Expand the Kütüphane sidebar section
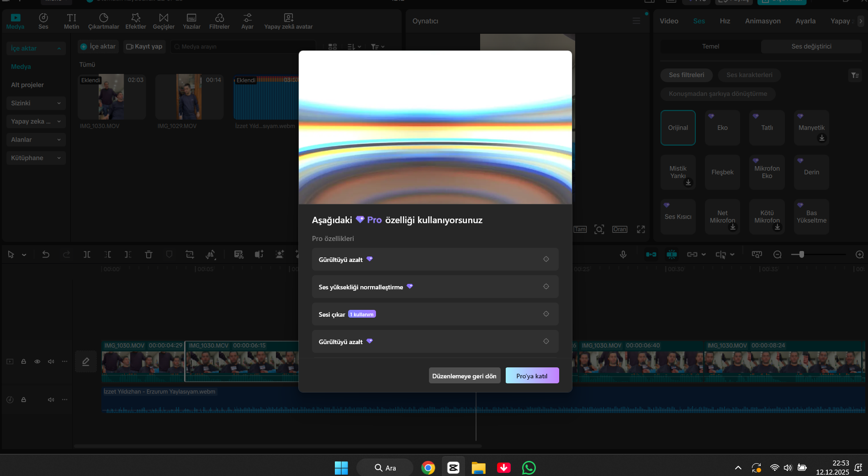Image resolution: width=868 pixels, height=476 pixels. point(36,158)
